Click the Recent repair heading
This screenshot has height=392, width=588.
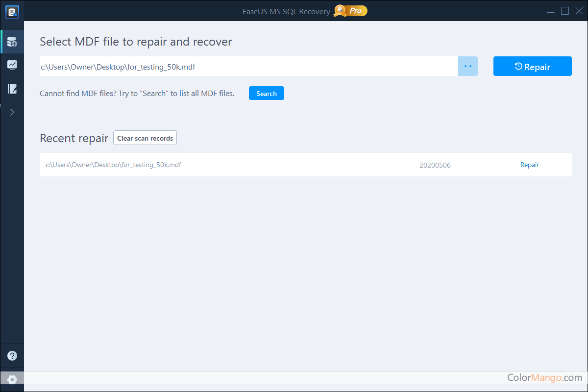(74, 138)
